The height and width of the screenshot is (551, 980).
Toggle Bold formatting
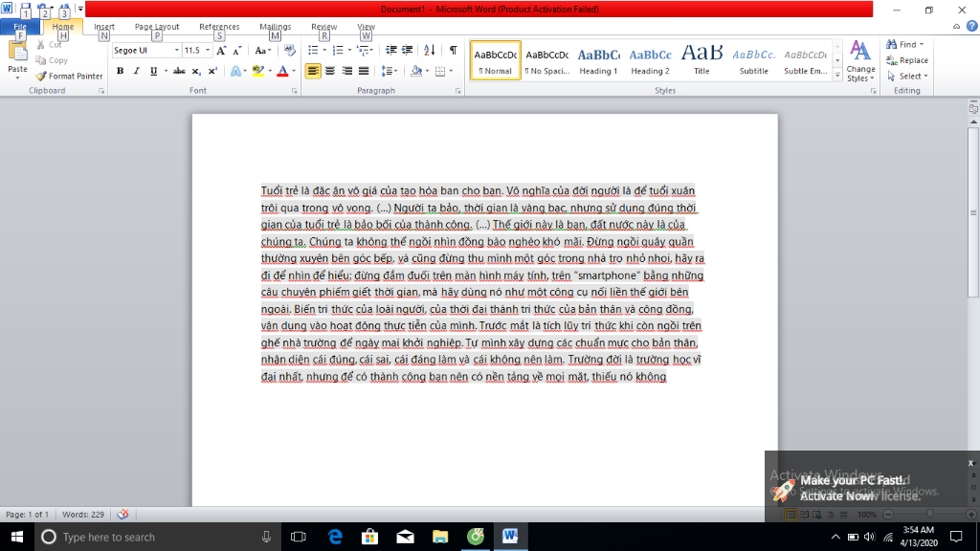[120, 71]
